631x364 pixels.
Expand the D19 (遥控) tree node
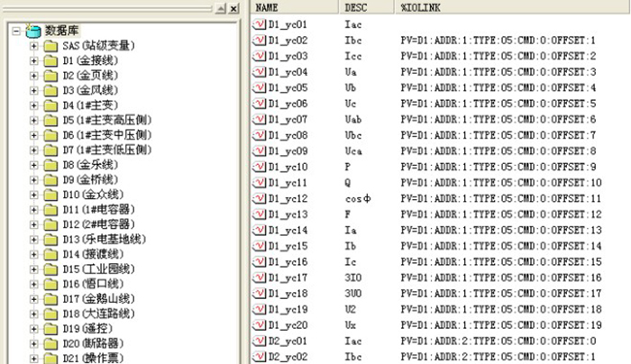[x=35, y=328]
